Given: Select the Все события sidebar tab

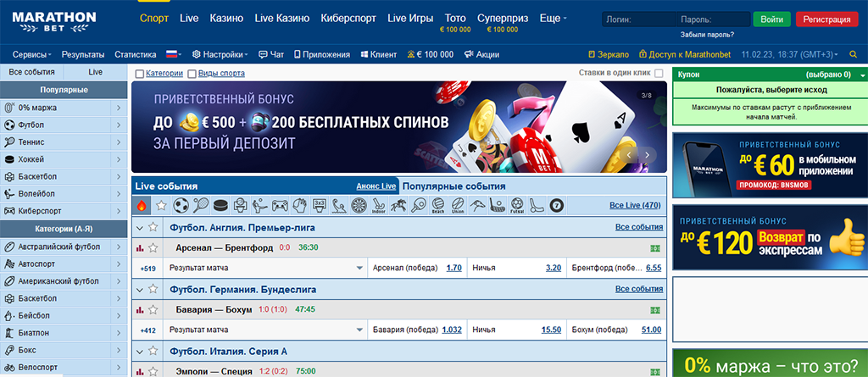Looking at the screenshot, I should (x=31, y=72).
